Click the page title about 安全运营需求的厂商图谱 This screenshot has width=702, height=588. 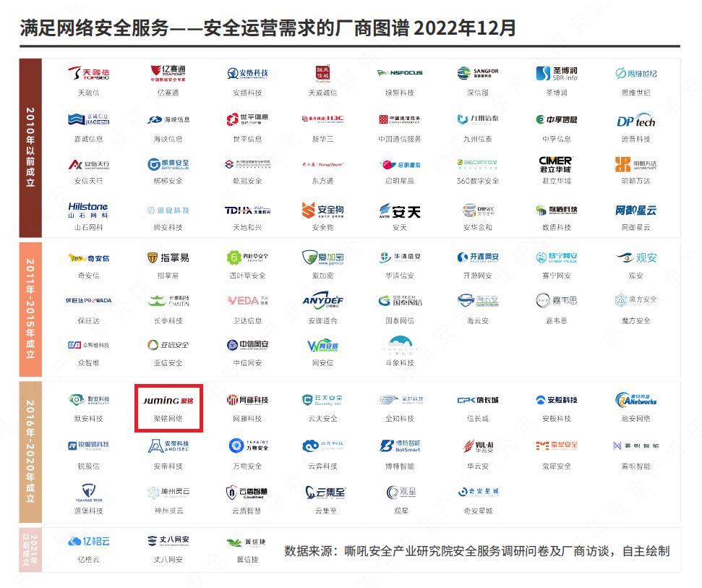coord(268,28)
